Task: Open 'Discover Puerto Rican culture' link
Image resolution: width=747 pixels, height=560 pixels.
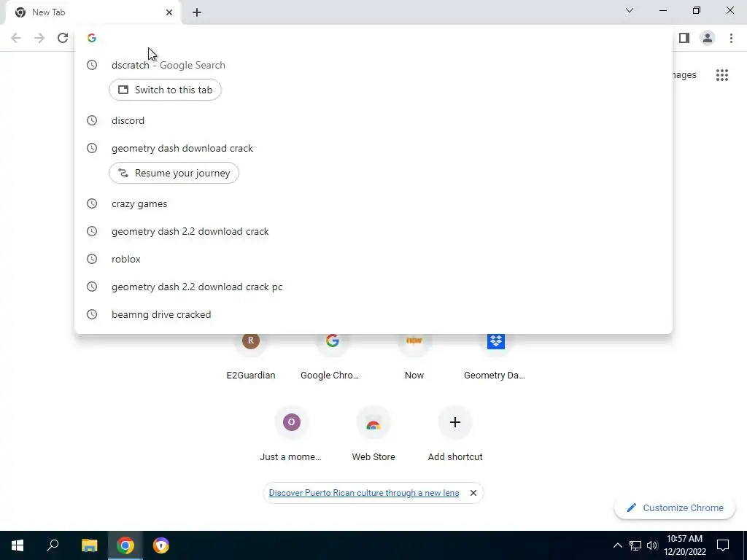Action: click(x=364, y=493)
